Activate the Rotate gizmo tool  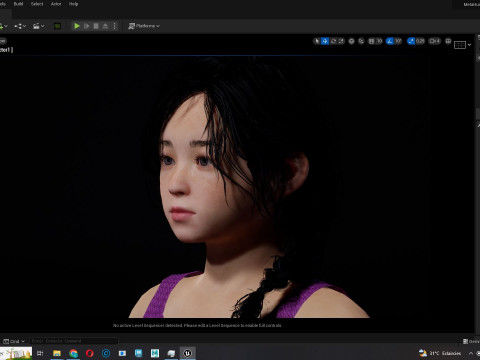click(333, 41)
